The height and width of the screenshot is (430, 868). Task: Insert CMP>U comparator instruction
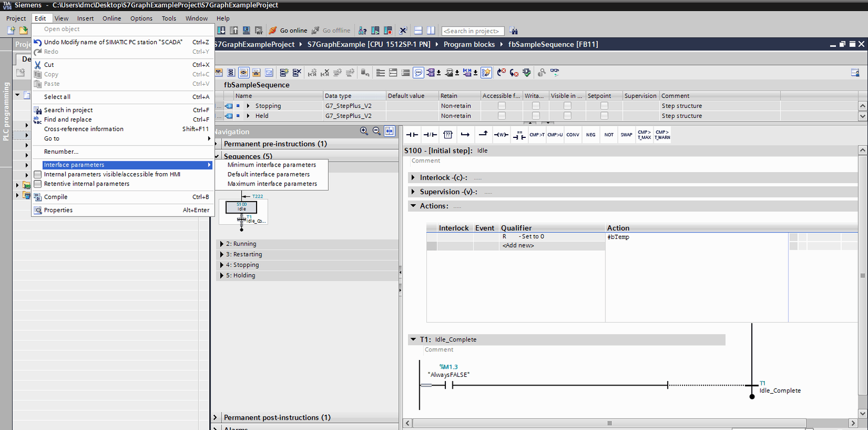pyautogui.click(x=555, y=135)
